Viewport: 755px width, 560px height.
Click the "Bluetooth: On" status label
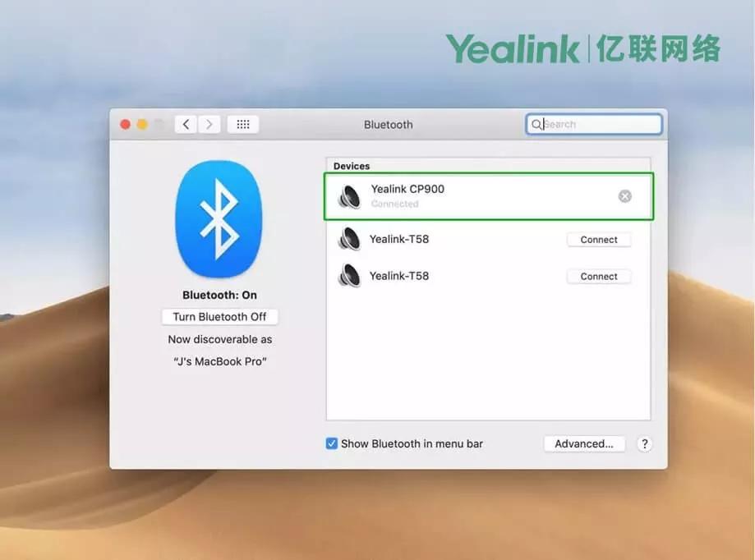click(219, 295)
